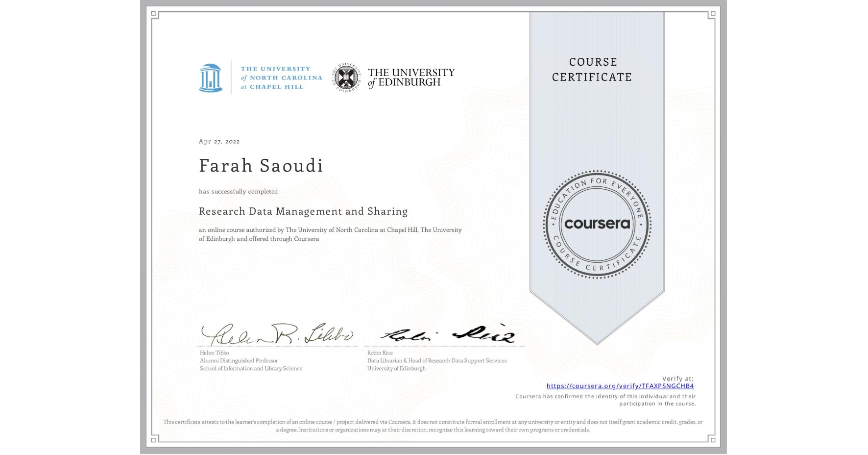Click the printed name 'Helen Tibbo'
The image size is (868, 455).
(x=214, y=353)
